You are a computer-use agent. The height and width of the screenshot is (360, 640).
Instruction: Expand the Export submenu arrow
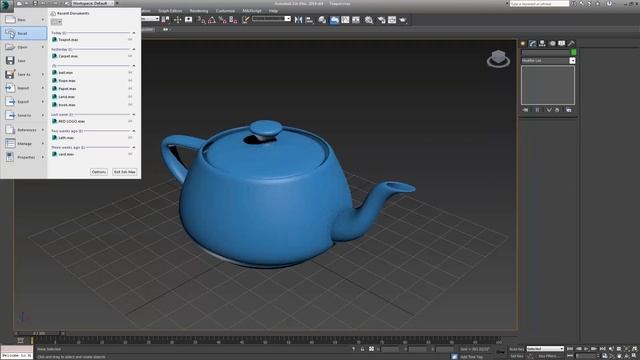(42, 102)
